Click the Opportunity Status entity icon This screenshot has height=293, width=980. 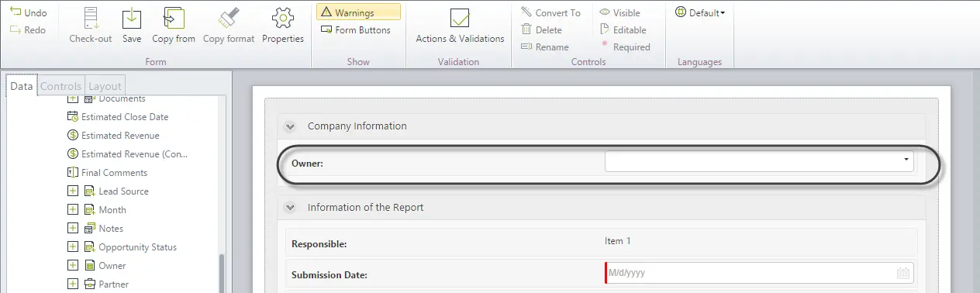89,247
